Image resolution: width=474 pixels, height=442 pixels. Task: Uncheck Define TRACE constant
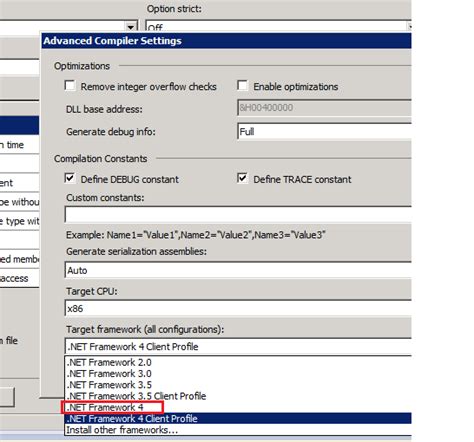(x=243, y=178)
